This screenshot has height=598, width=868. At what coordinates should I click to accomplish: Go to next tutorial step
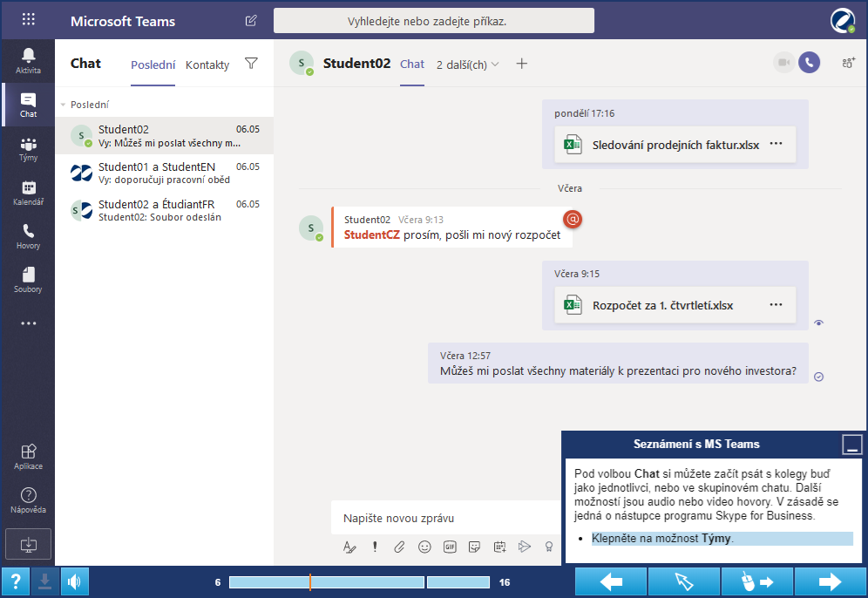pos(830,582)
